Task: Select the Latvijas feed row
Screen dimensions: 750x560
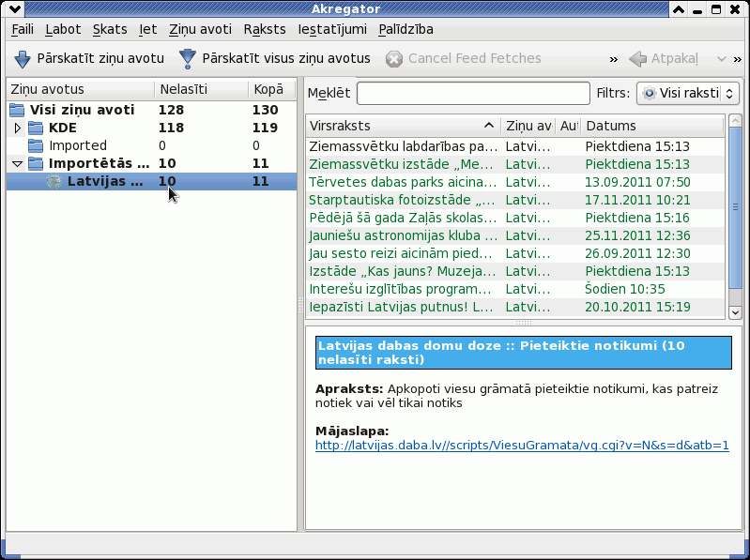Action: [x=151, y=181]
